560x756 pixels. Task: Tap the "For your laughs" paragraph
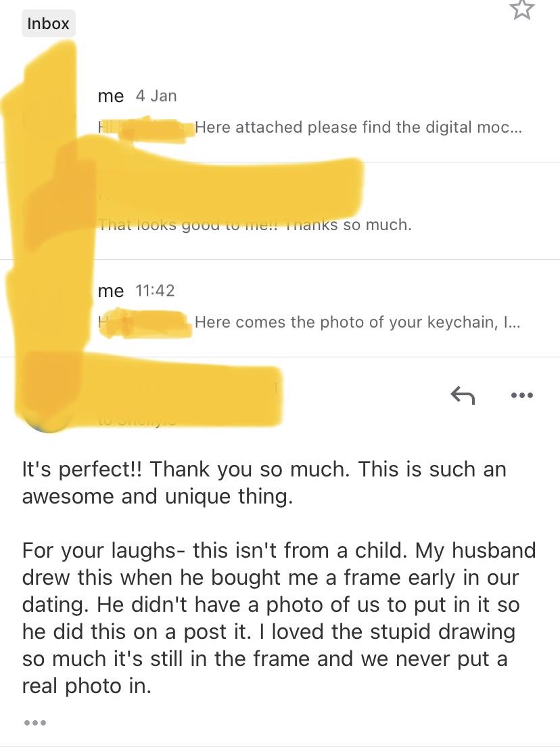pyautogui.click(x=279, y=618)
